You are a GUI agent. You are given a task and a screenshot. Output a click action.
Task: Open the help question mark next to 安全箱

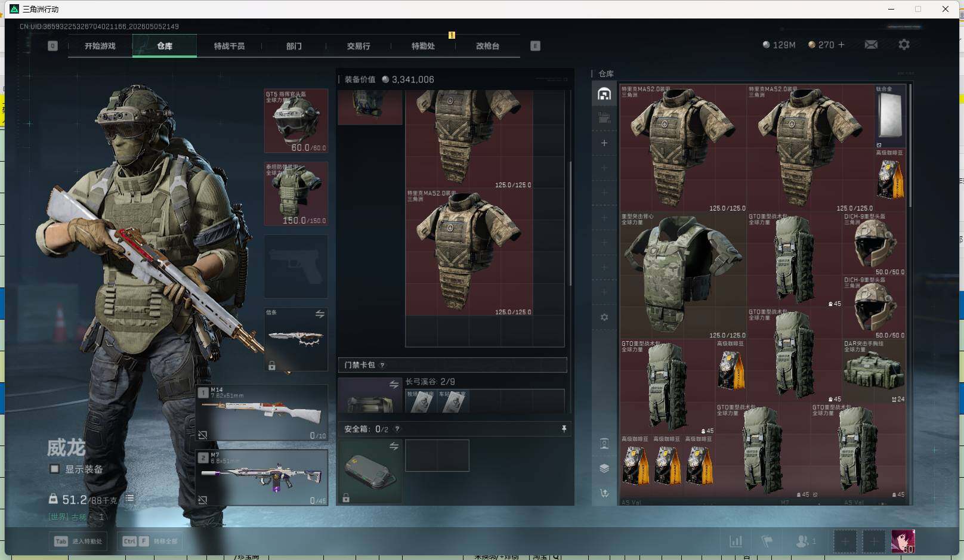[397, 429]
